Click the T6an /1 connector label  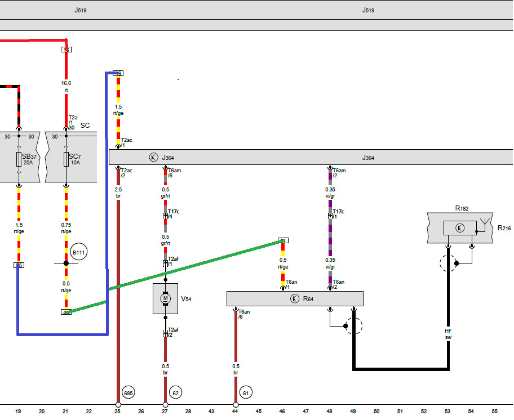[x=291, y=284]
